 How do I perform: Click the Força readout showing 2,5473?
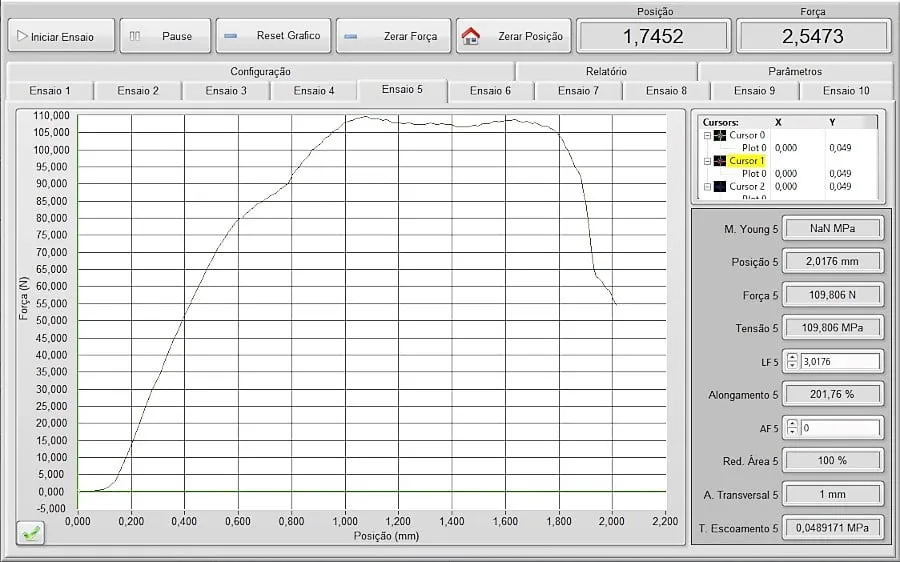point(813,37)
